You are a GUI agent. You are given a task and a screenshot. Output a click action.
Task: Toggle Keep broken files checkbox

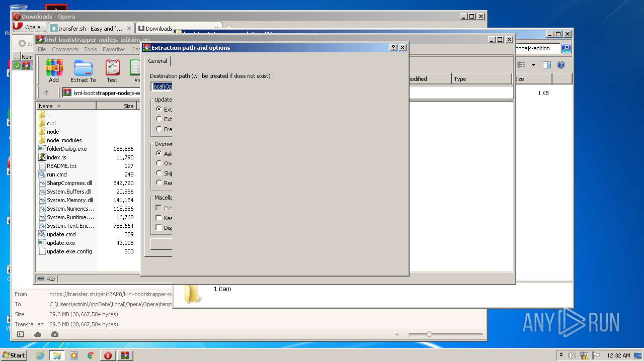158,218
